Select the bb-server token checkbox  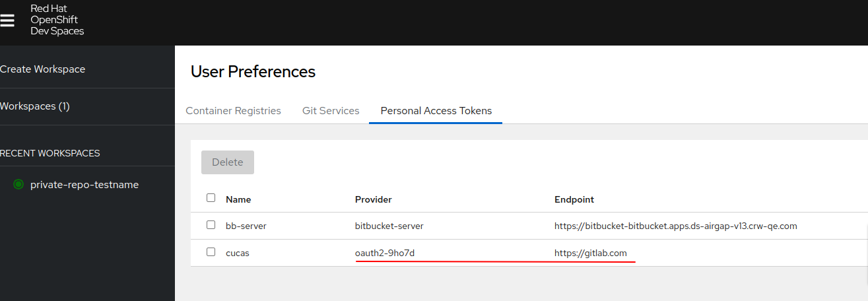(211, 225)
